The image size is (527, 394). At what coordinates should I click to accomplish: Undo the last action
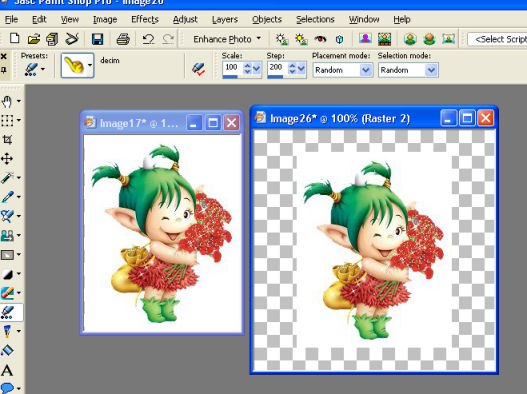[x=148, y=39]
